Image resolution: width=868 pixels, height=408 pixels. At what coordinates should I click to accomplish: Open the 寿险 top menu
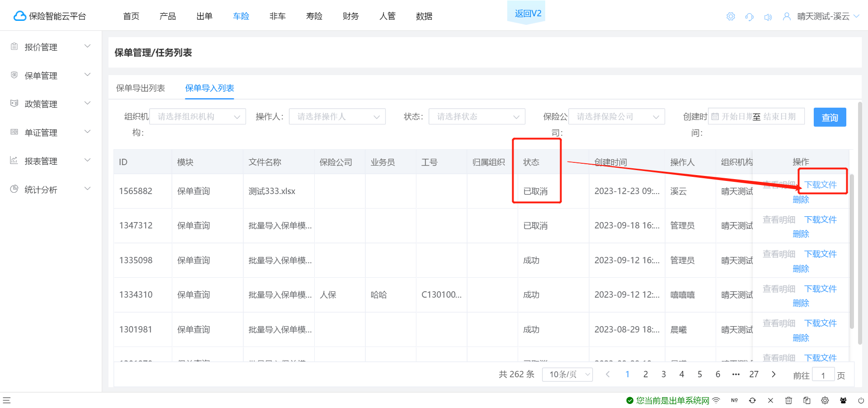point(314,16)
